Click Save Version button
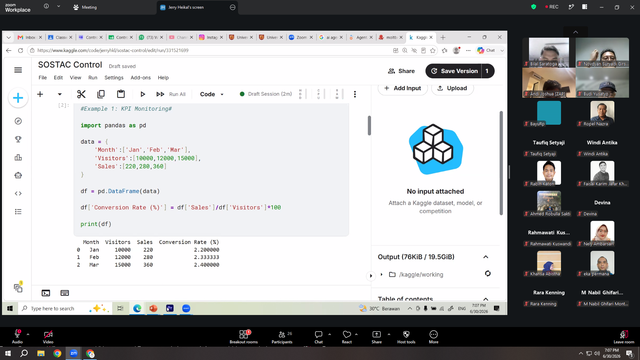Viewport: 640px width, 360px height. pyautogui.click(x=454, y=71)
